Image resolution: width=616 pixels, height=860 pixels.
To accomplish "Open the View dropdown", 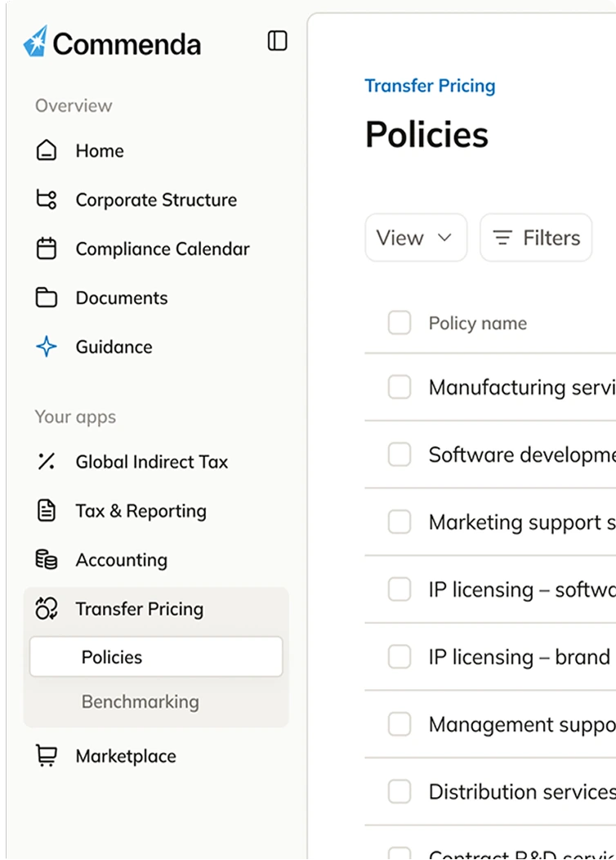I will pos(415,238).
